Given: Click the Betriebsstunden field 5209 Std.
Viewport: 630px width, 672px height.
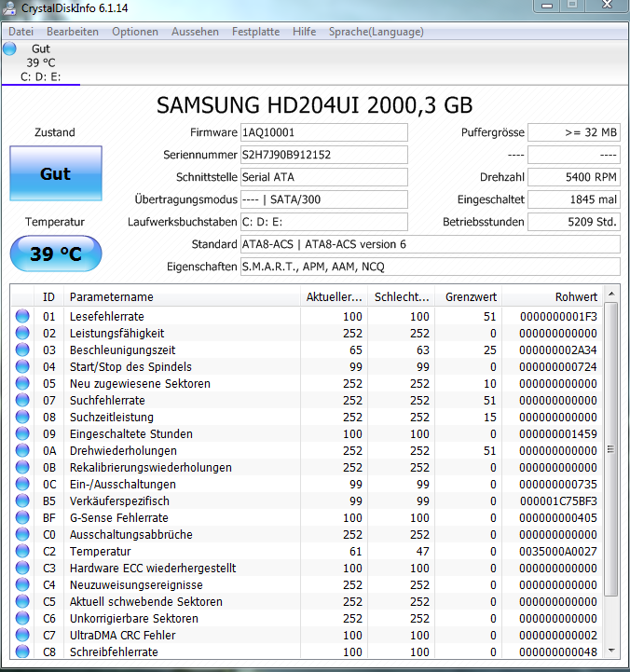Looking at the screenshot, I should [x=574, y=222].
